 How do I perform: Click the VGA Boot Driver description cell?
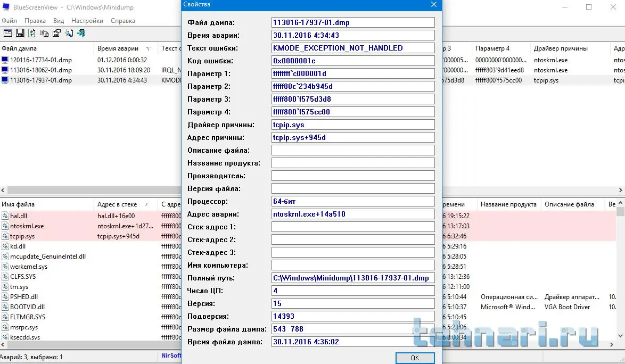567,307
